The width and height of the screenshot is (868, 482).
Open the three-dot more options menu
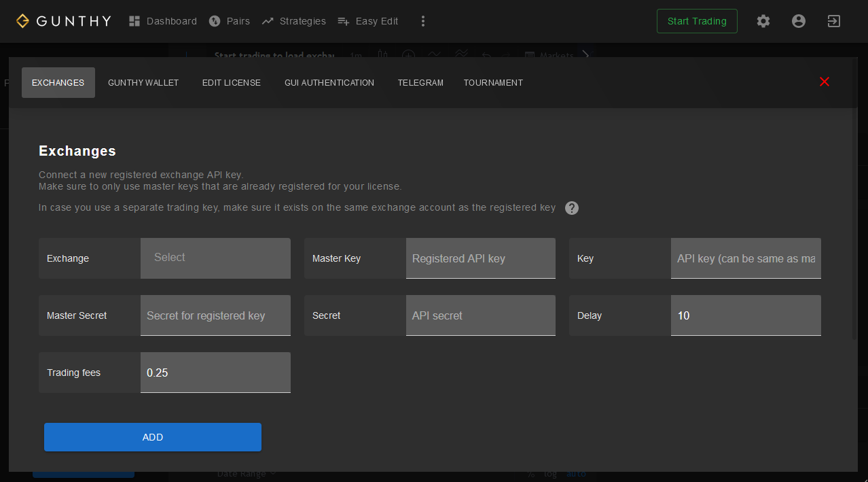tap(423, 21)
